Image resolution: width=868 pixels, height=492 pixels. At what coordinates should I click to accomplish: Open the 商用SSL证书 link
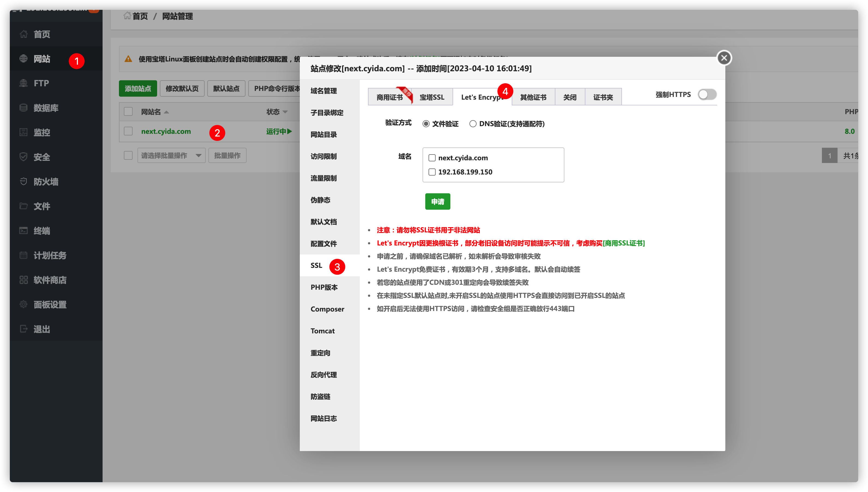(624, 243)
